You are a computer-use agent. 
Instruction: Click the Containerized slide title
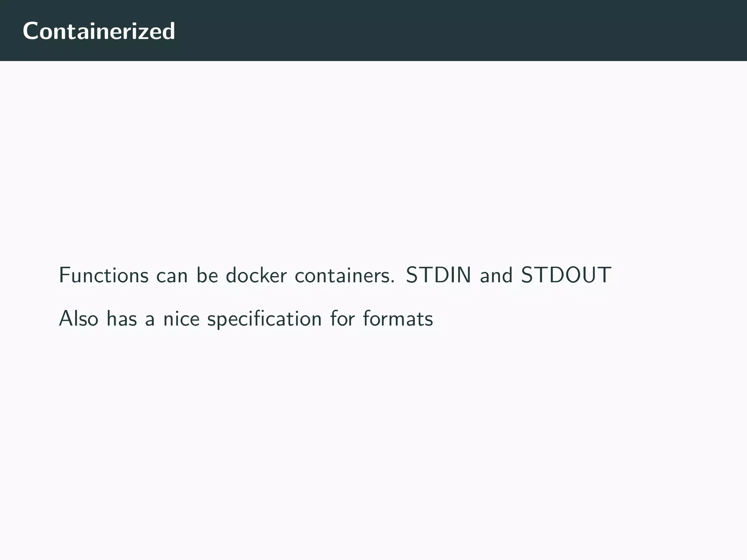tap(99, 31)
